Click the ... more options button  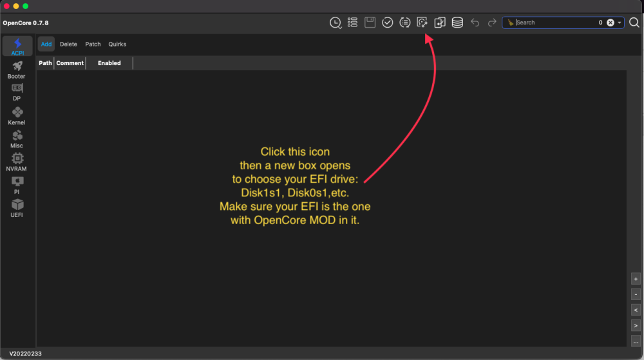click(636, 341)
